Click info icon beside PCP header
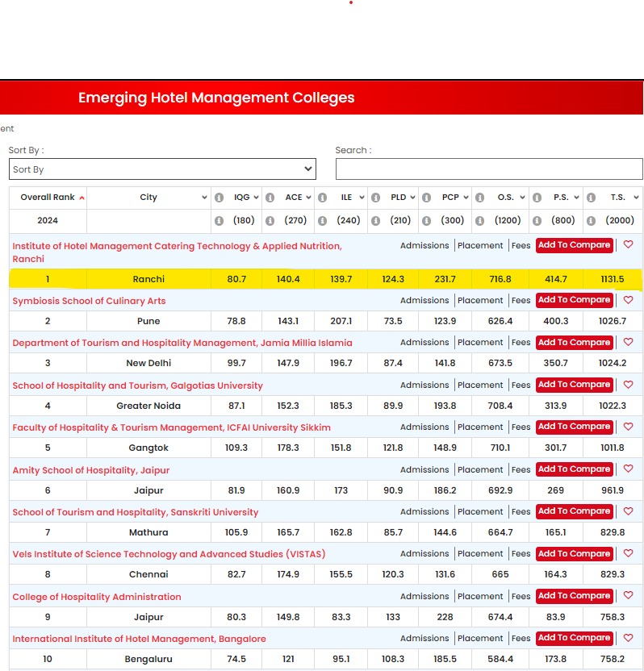This screenshot has width=644, height=671. [x=426, y=198]
